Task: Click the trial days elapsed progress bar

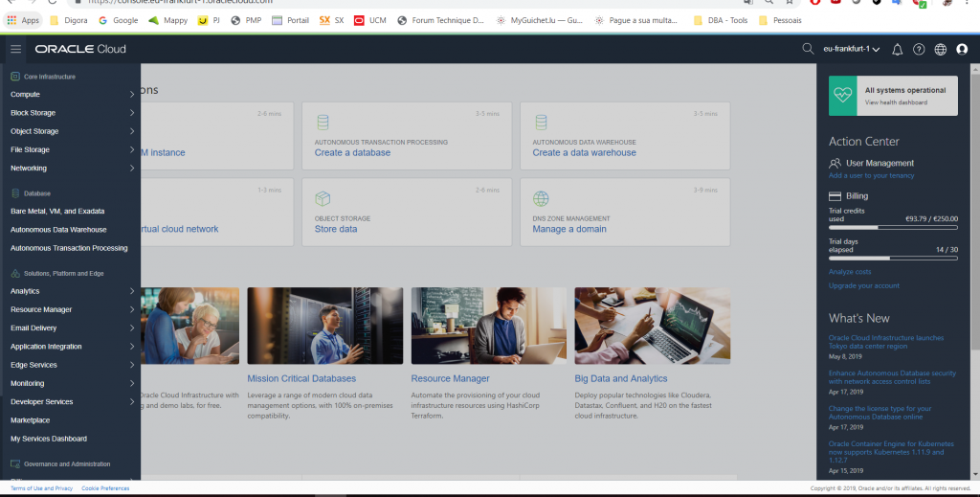Action: point(893,259)
